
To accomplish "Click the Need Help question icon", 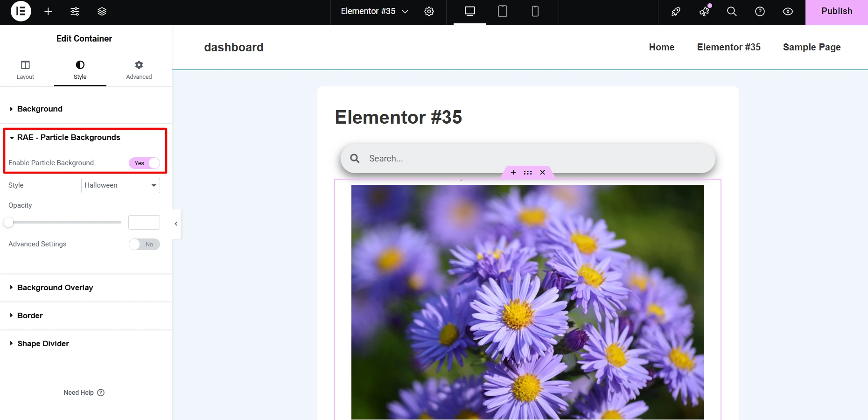I will click(x=101, y=392).
